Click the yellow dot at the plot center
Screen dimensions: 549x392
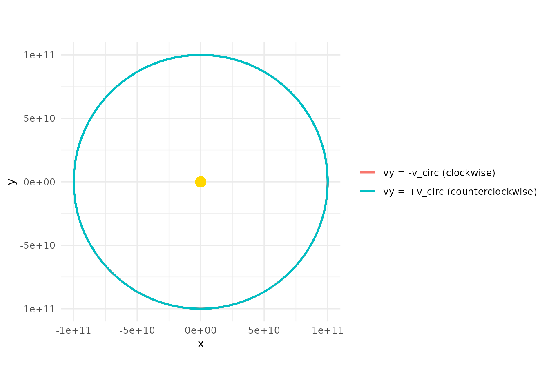pos(201,182)
